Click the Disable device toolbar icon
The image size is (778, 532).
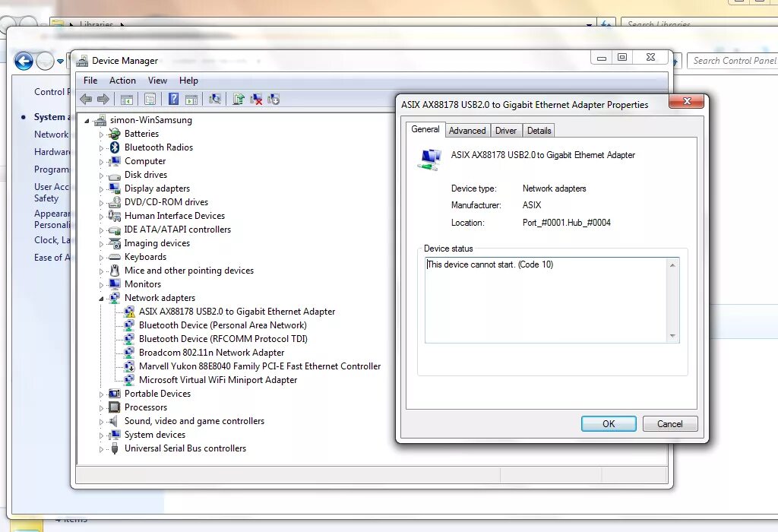(x=274, y=100)
